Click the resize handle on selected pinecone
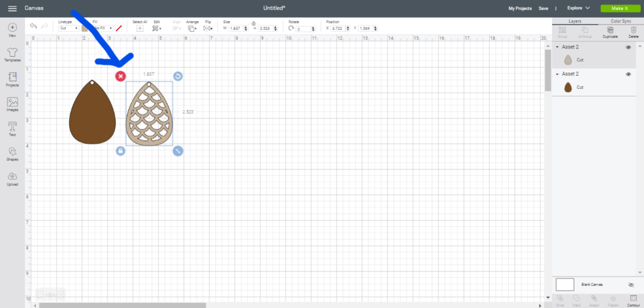 point(177,151)
